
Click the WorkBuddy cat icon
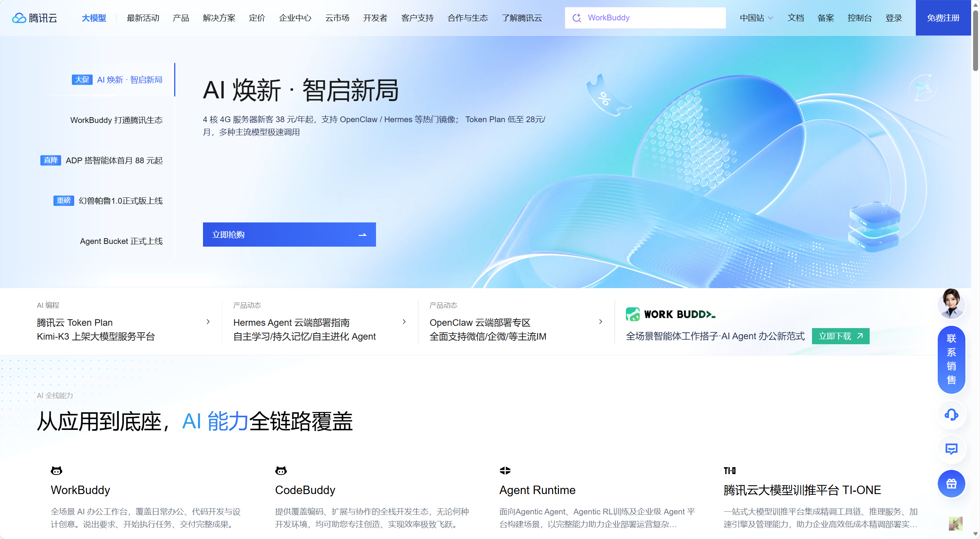(x=57, y=471)
